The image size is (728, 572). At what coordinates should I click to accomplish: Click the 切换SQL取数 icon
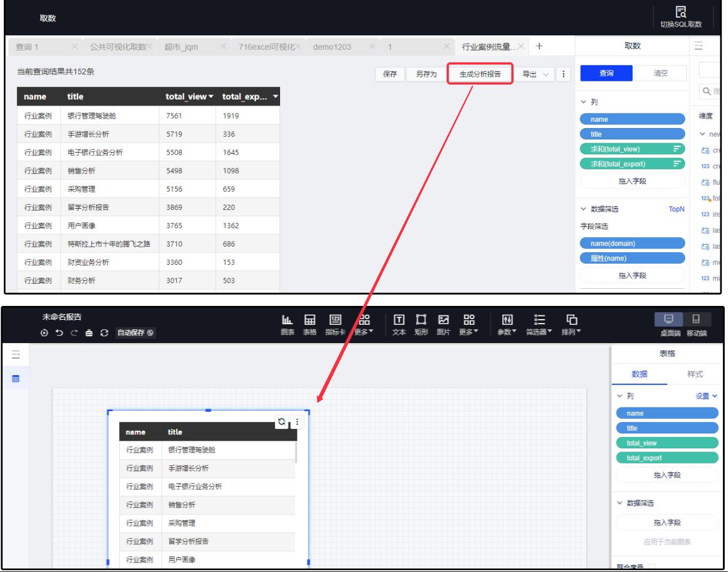[x=681, y=13]
